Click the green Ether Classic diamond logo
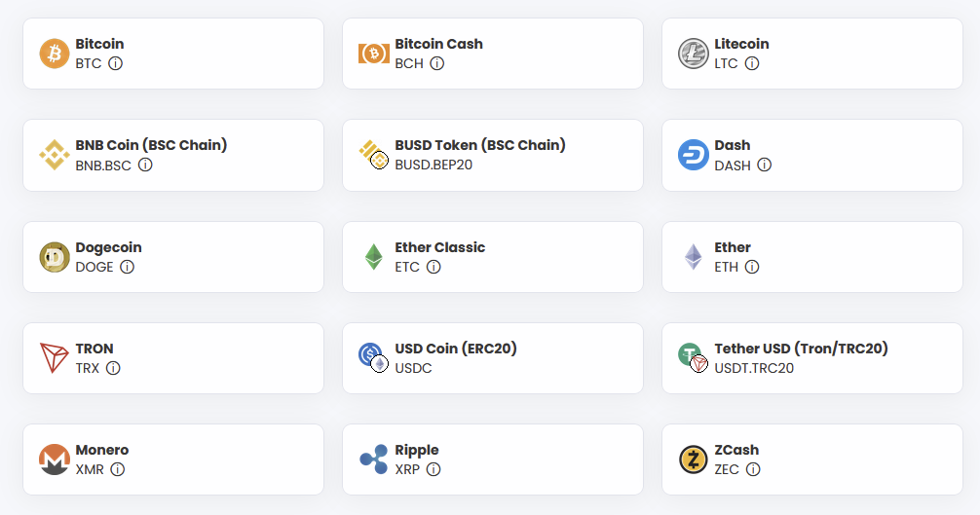The height and width of the screenshot is (515, 980). click(374, 257)
